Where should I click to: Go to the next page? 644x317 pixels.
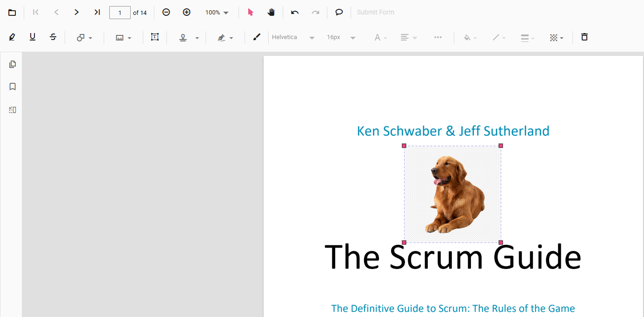pyautogui.click(x=77, y=13)
